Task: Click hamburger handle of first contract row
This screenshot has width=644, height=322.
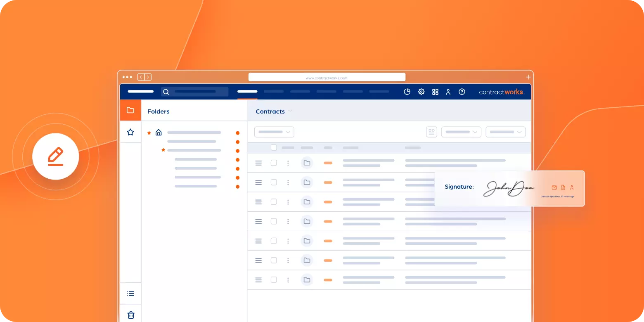Action: coord(258,163)
